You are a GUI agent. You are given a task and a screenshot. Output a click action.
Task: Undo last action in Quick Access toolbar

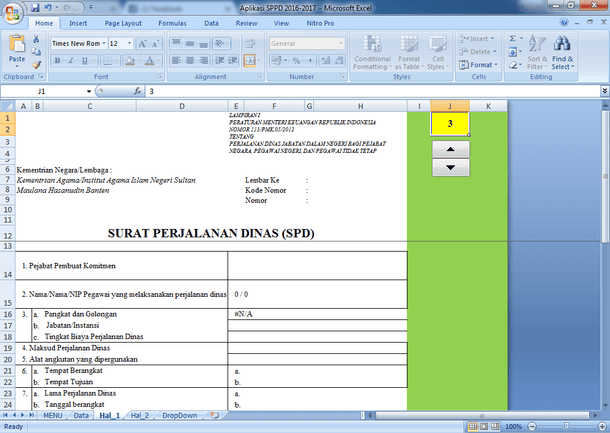click(x=48, y=7)
